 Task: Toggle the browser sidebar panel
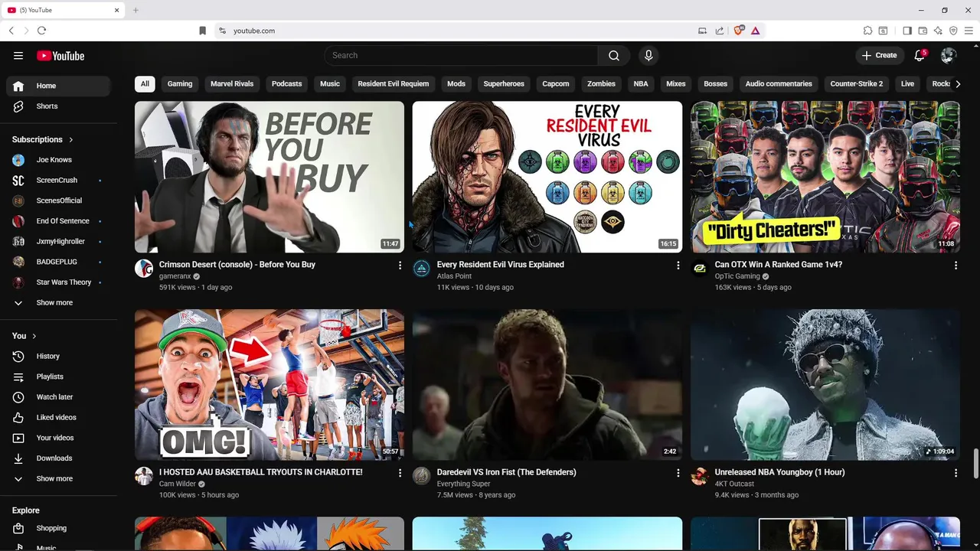(x=907, y=31)
